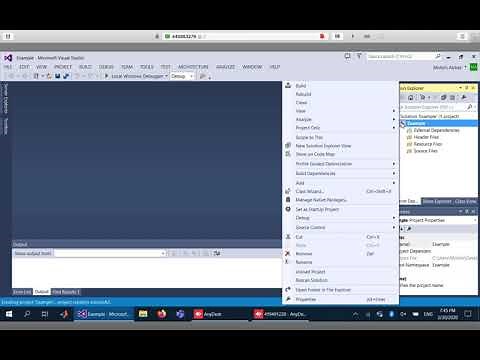Click the Save icon in the toolbar
Image resolution: width=480 pixels, height=360 pixels.
58,76
